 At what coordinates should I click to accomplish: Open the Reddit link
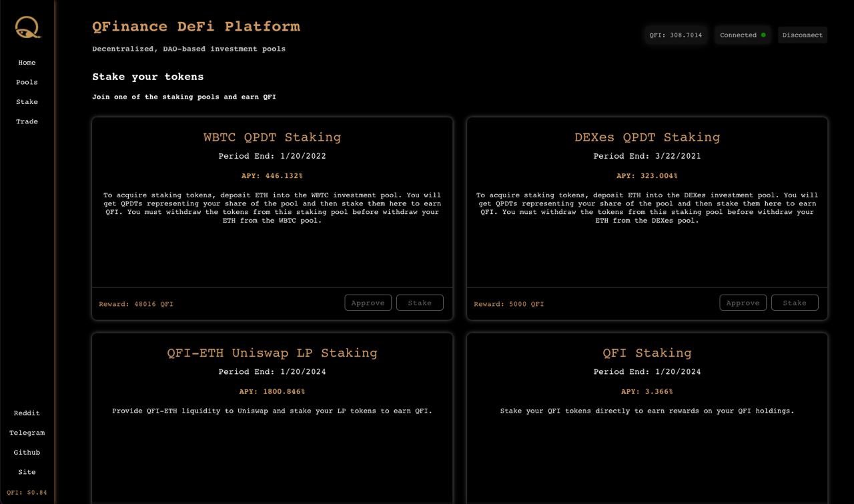[x=27, y=413]
